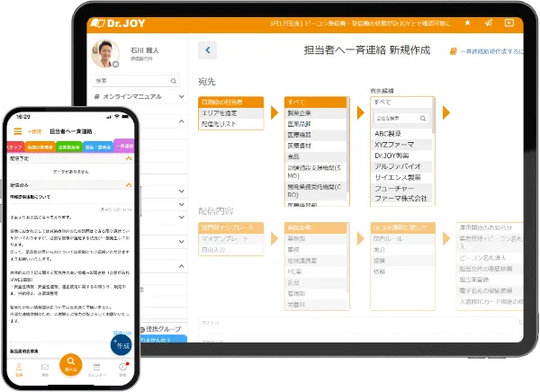Image resolution: width=540 pixels, height=392 pixels.
Task: Choose the entry ending in (CRO)
Action: 316,191
